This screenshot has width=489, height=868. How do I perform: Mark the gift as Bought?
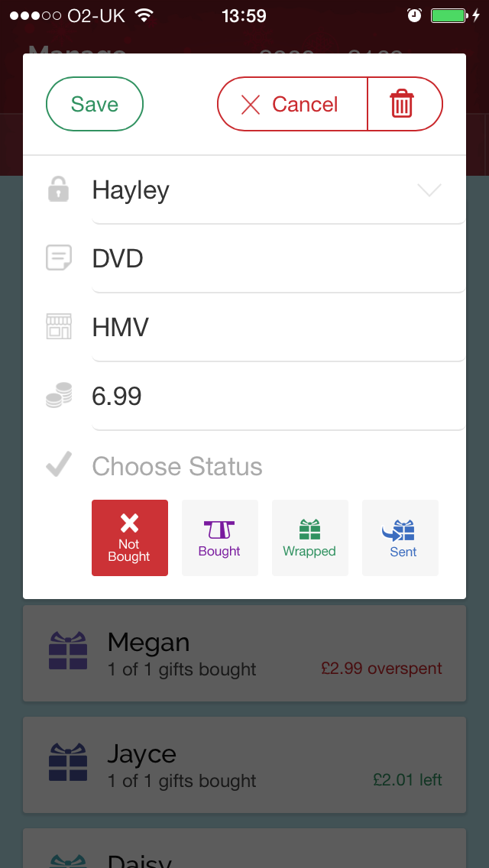(220, 537)
